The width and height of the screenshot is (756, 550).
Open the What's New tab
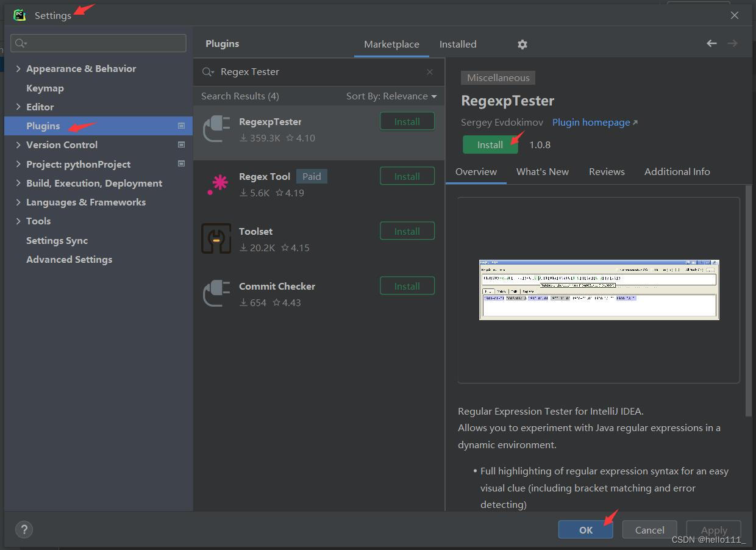coord(543,172)
